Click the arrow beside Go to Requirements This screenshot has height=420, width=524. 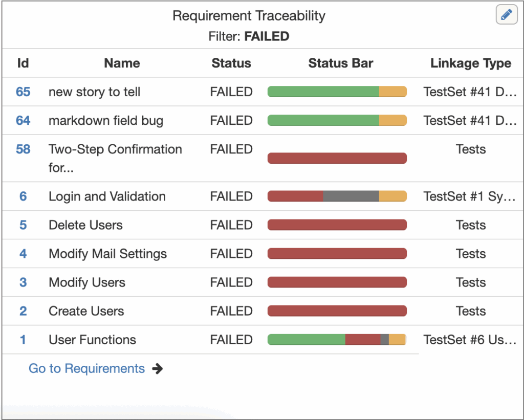(158, 368)
